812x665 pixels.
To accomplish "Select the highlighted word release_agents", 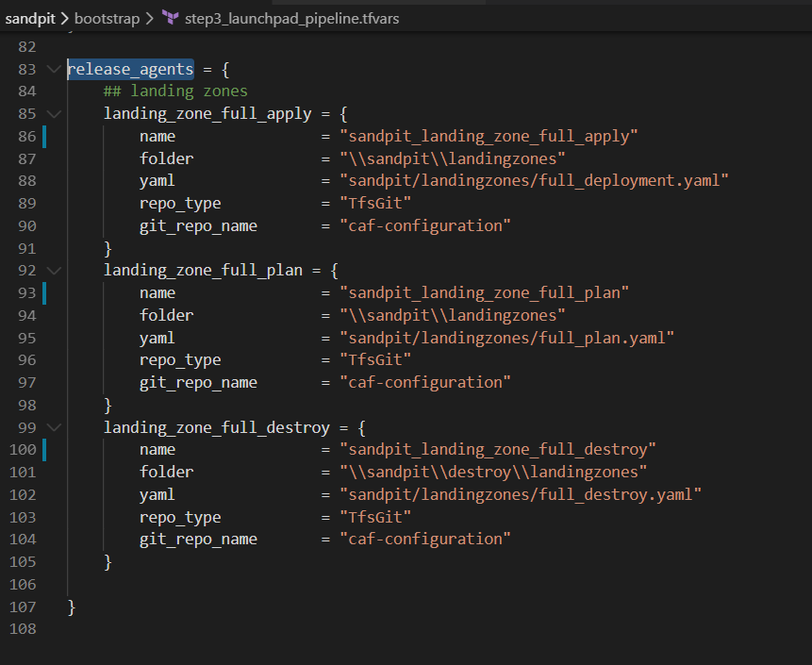I will [x=130, y=68].
